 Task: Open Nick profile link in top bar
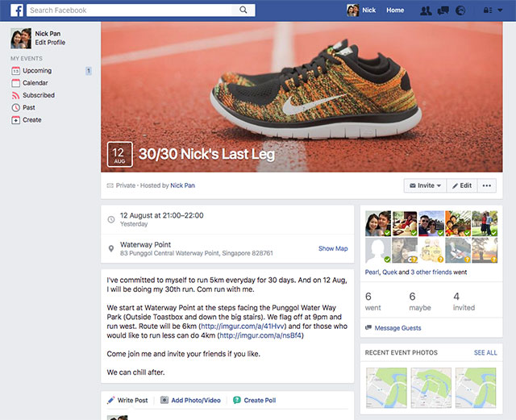pos(368,10)
